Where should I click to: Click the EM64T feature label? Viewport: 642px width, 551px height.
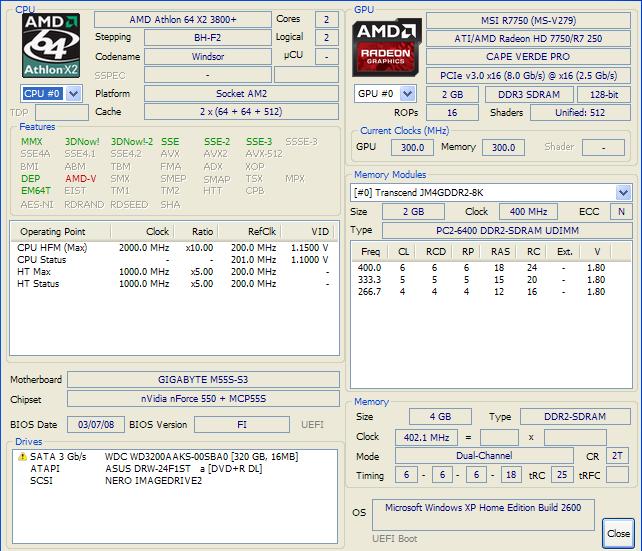36,191
